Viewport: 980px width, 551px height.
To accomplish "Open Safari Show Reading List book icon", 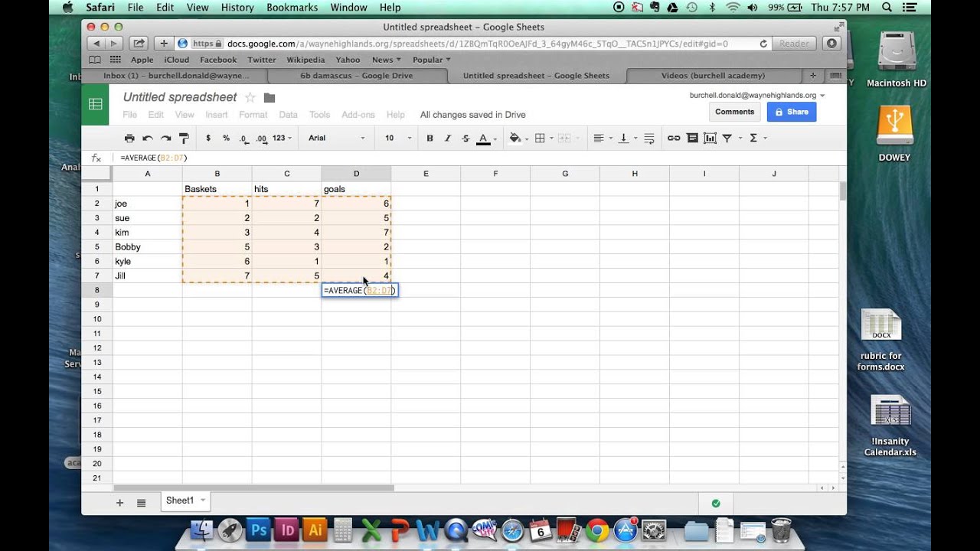I will pyautogui.click(x=94, y=60).
